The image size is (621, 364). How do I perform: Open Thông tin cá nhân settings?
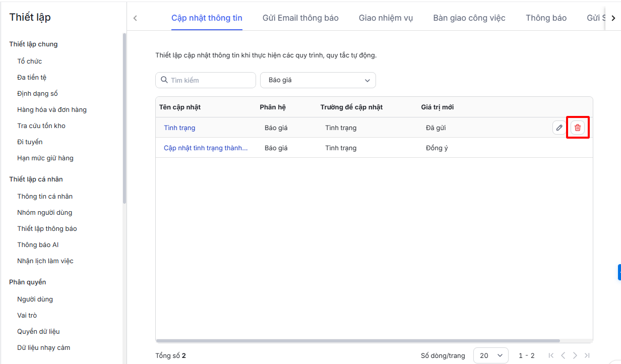click(45, 197)
